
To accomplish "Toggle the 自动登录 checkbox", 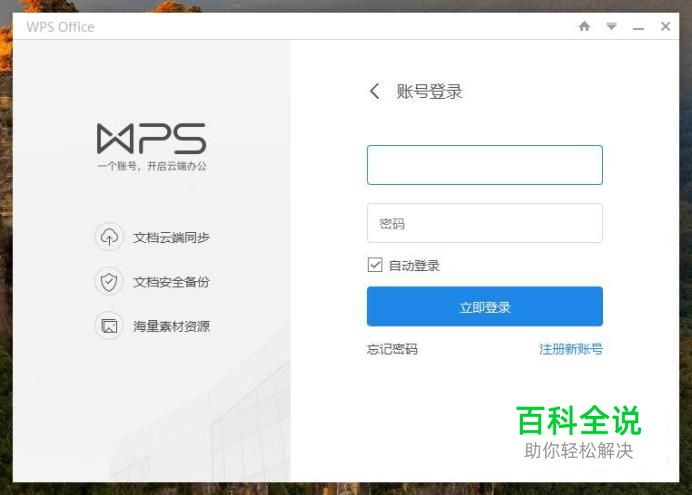I will (x=375, y=265).
